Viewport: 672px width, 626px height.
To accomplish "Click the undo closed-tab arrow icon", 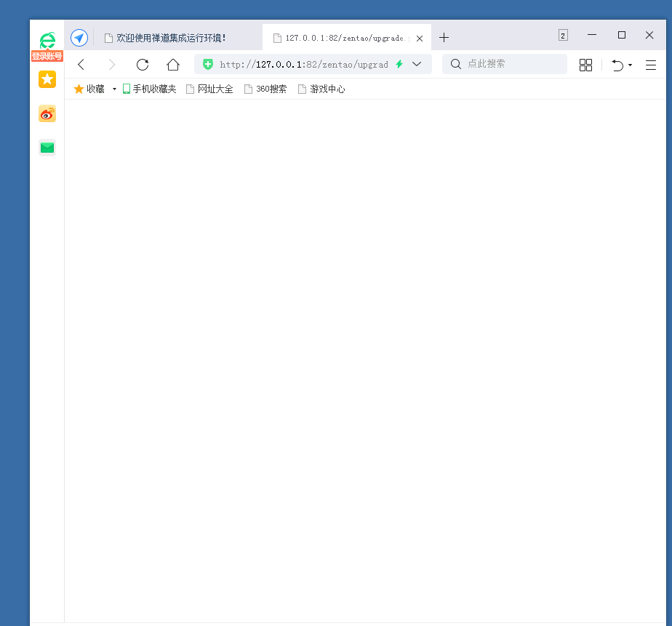I will [x=617, y=65].
